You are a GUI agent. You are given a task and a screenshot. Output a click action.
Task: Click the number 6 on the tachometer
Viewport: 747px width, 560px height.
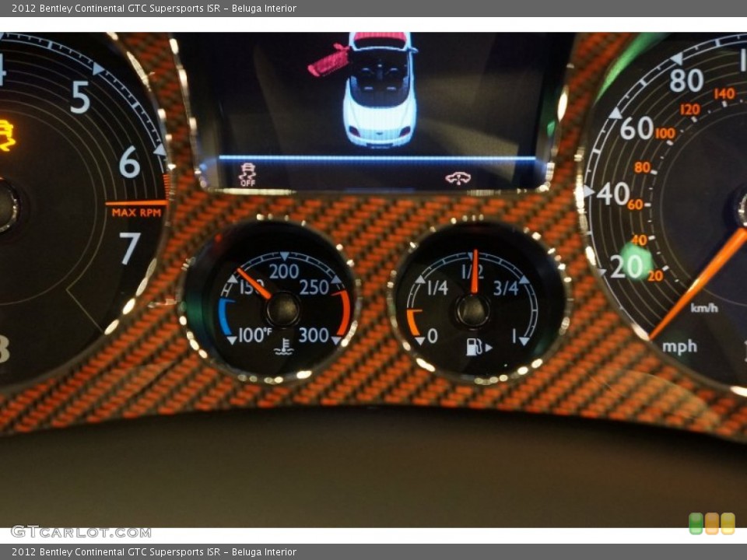[x=129, y=162]
